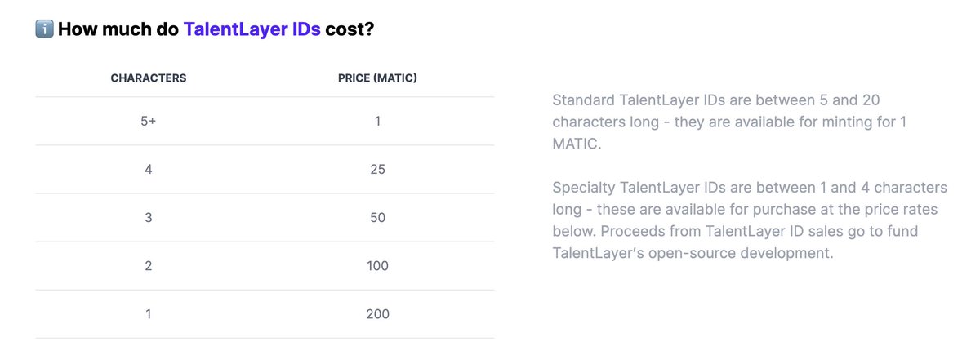Select the CHARACTERS column header
This screenshot has width=980, height=355.
tap(149, 78)
